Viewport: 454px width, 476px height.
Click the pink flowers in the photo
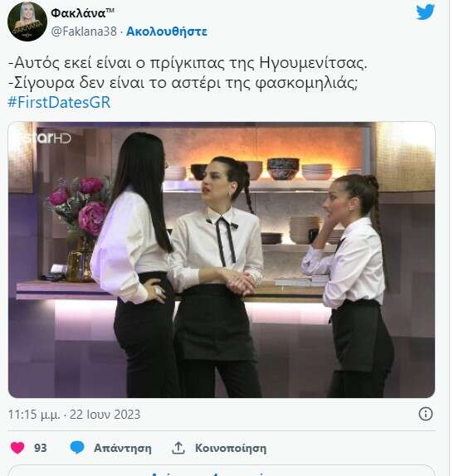tap(78, 205)
